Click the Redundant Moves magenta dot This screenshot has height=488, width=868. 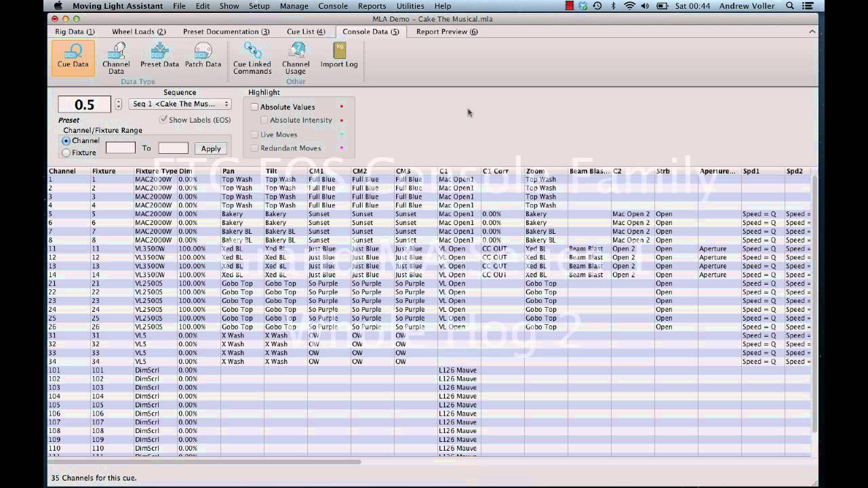point(341,148)
